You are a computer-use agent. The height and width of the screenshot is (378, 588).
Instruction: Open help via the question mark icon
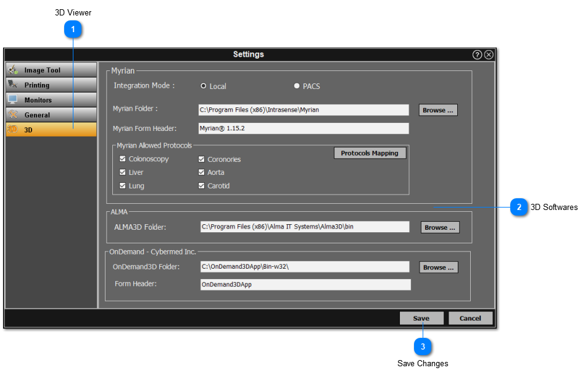pyautogui.click(x=477, y=54)
